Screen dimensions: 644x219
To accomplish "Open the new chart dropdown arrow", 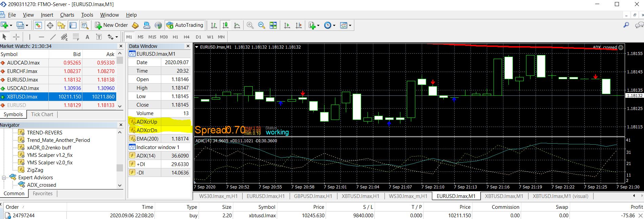I will pyautogui.click(x=11, y=25).
